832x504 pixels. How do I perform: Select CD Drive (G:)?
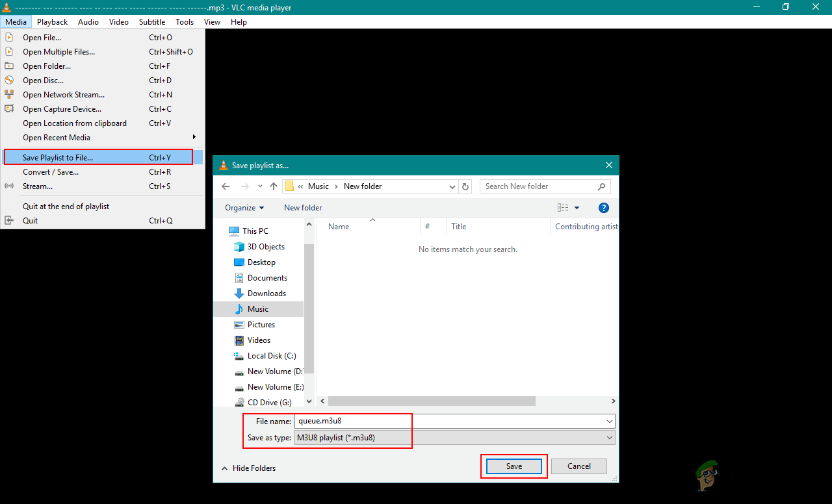tap(262, 403)
